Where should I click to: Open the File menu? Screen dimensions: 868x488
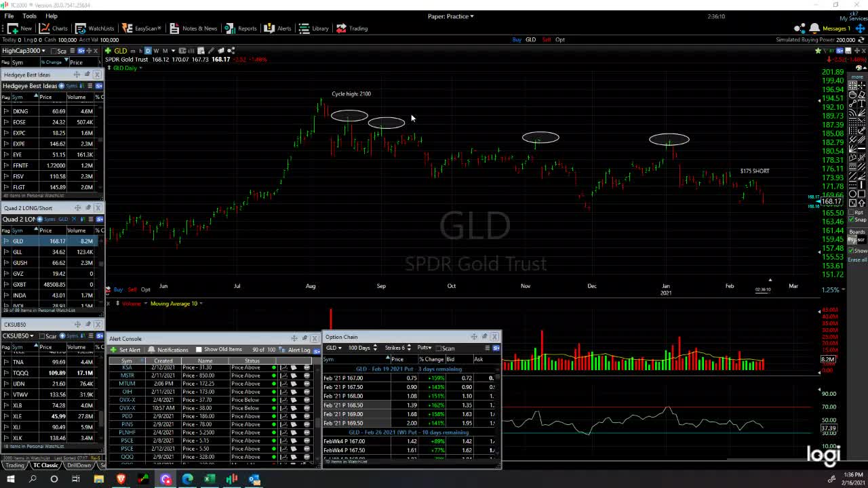point(9,16)
